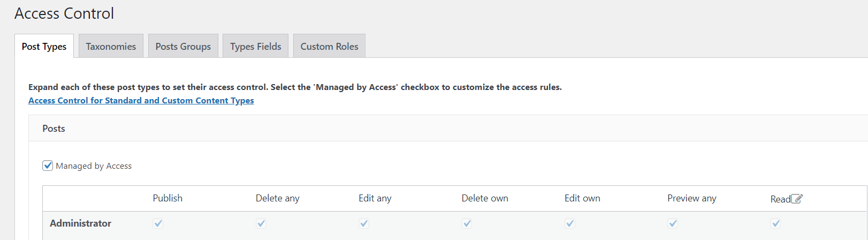
Task: Open the Custom Roles tab
Action: click(329, 47)
